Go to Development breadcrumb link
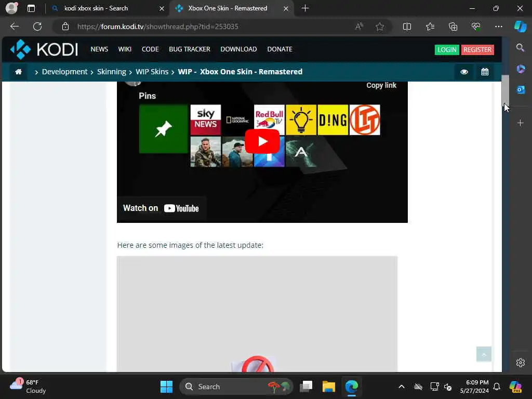The width and height of the screenshot is (532, 399). [64, 72]
